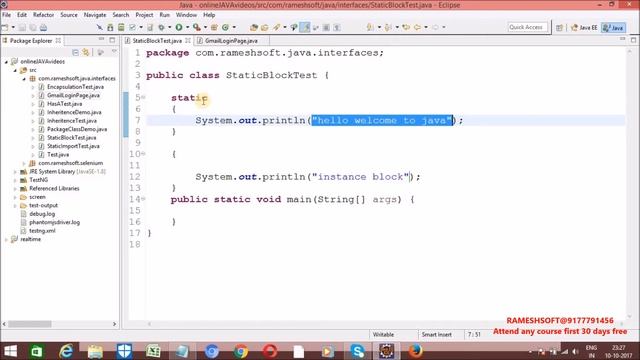This screenshot has width=640, height=360.
Task: Open the Back navigation history dropdown
Action: tap(426, 27)
